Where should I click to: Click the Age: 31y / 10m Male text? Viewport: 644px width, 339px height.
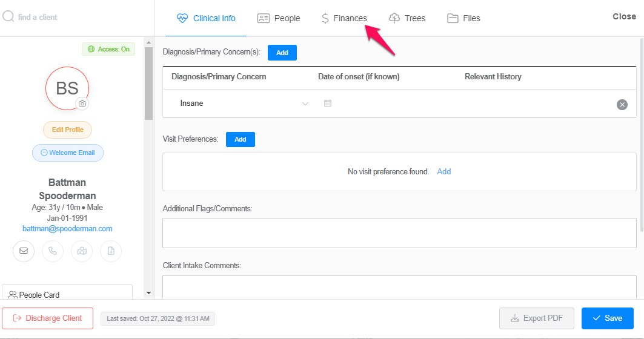67,207
